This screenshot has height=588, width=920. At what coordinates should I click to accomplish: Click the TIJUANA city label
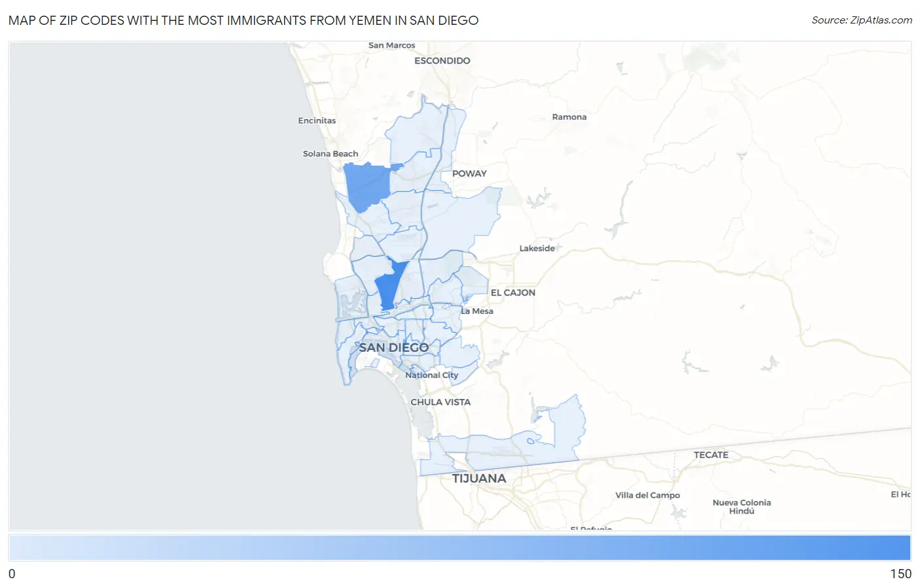479,479
